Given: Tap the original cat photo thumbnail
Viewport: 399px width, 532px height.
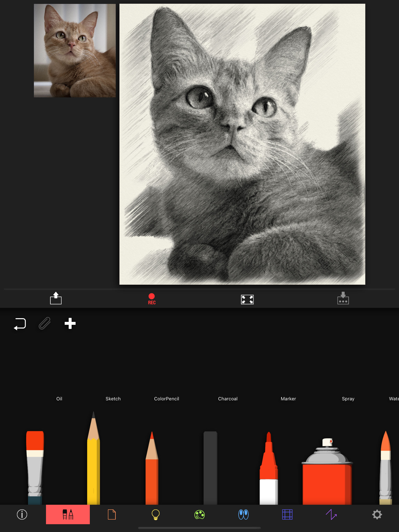Looking at the screenshot, I should click(x=75, y=50).
